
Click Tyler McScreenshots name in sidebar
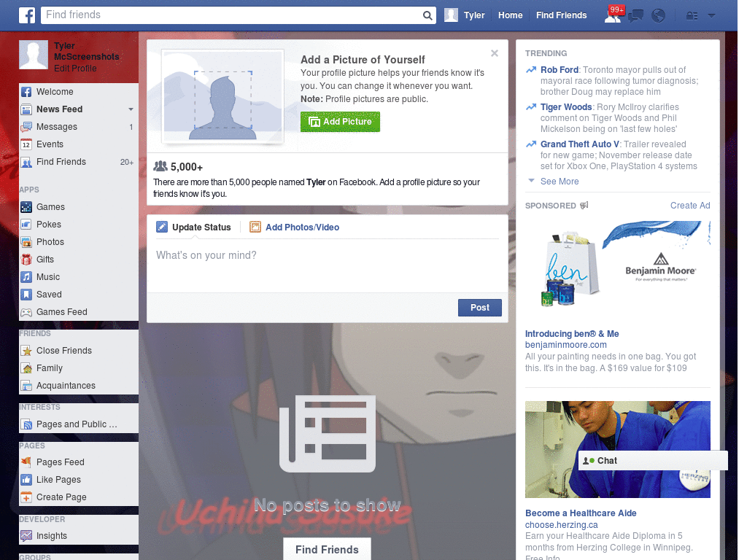86,52
